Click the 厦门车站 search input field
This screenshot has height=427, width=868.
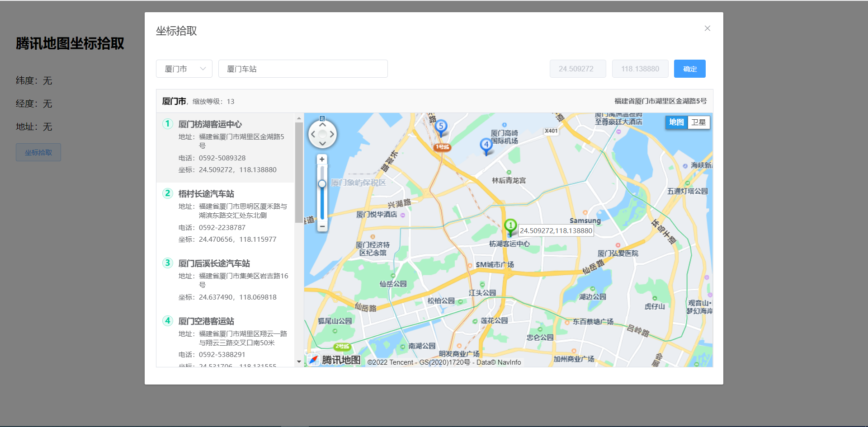(x=302, y=69)
